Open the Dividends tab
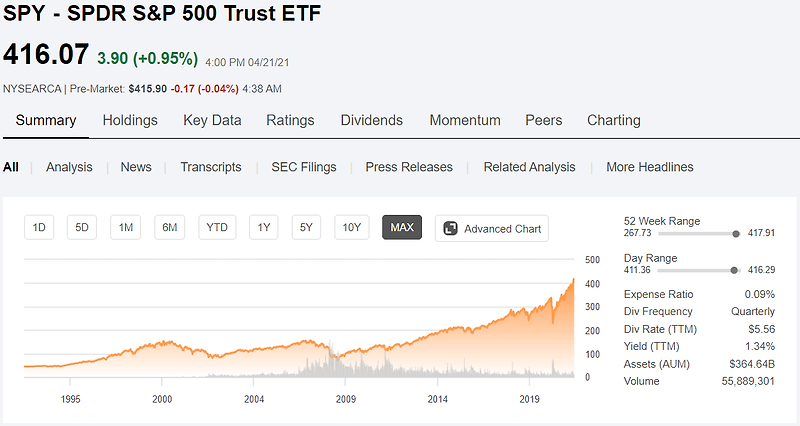The height and width of the screenshot is (426, 800). [371, 120]
